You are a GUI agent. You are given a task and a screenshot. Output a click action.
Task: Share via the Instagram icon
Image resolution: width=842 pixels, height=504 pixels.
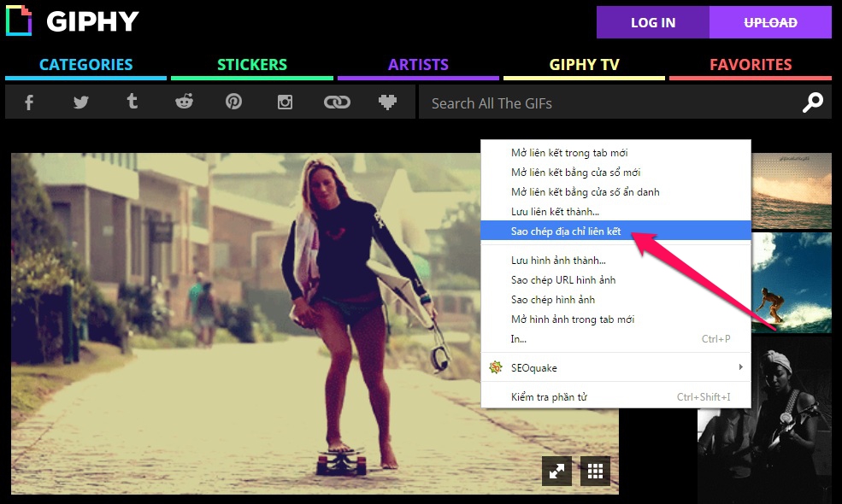286,103
